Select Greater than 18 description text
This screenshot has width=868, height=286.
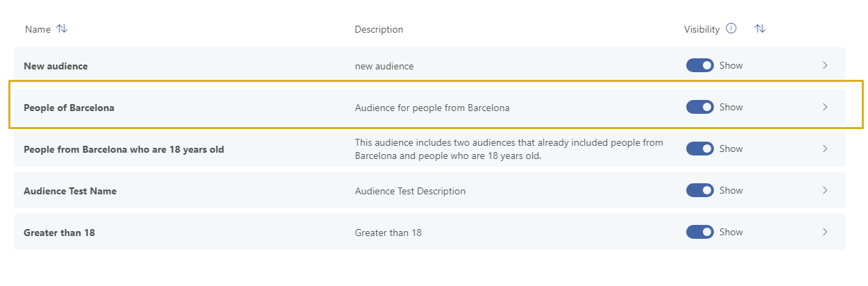pyautogui.click(x=388, y=233)
